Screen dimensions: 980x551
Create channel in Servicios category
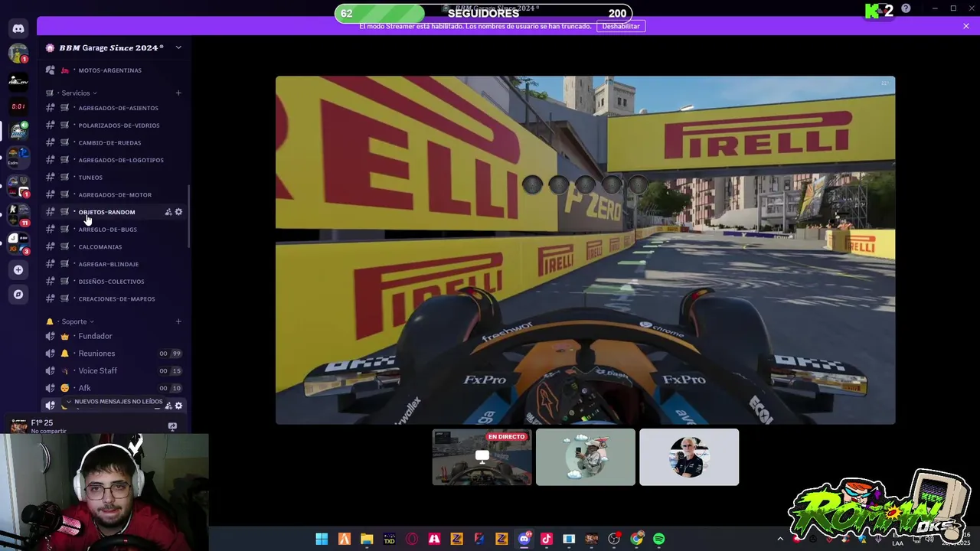point(178,93)
